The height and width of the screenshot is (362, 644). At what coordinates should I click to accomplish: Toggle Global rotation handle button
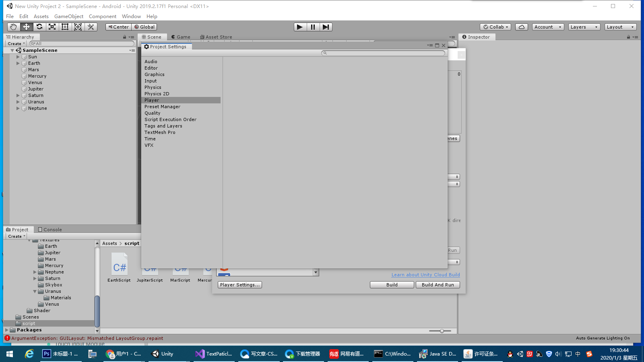pos(144,27)
